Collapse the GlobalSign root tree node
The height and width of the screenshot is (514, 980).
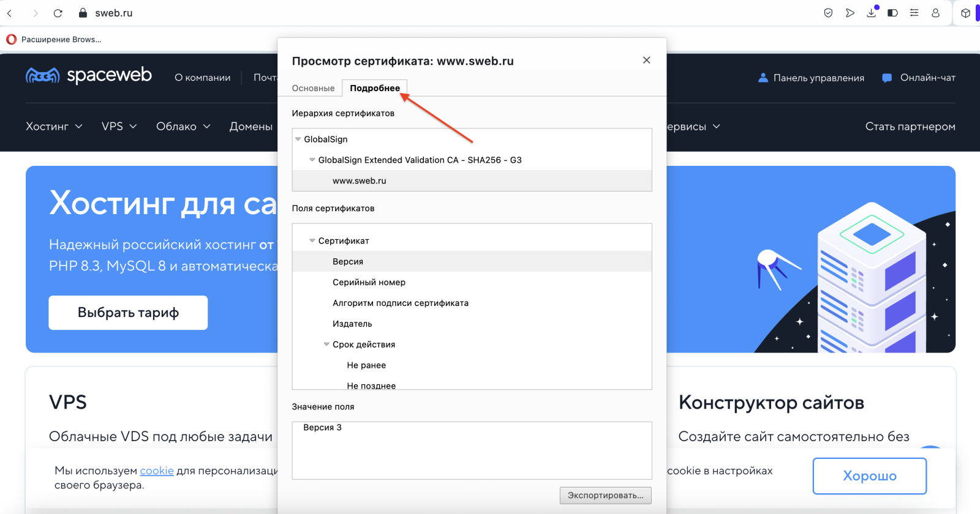point(298,140)
